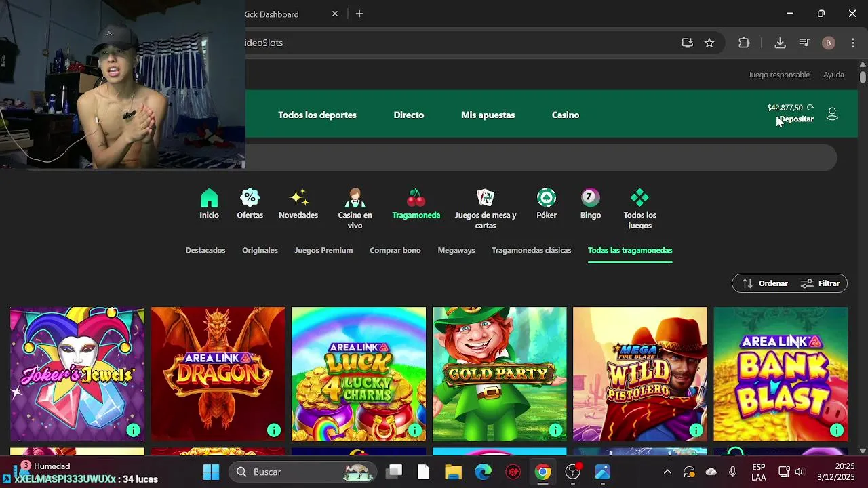Click the $42.877,50 balance amount
The height and width of the screenshot is (488, 868).
785,108
